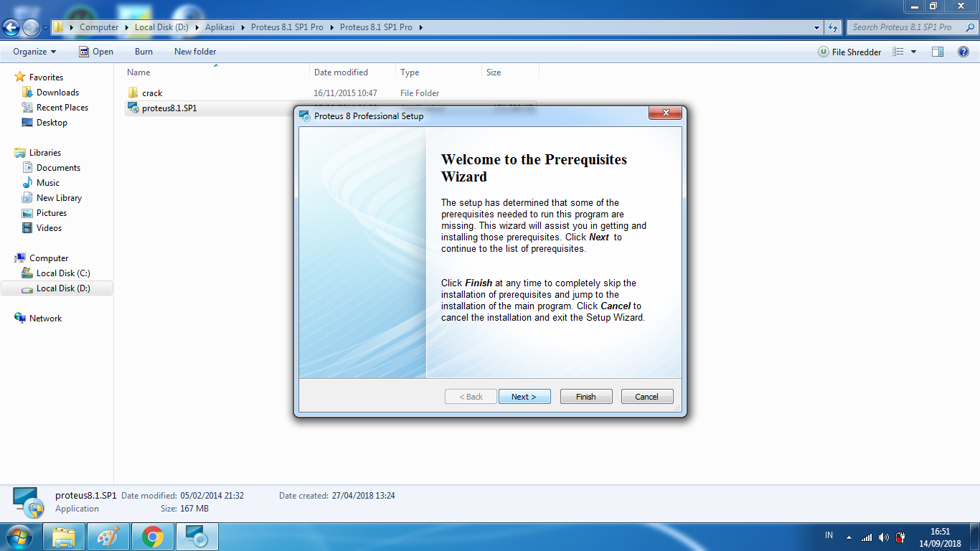
Task: Open Desktop in the navigation pane
Action: point(52,123)
